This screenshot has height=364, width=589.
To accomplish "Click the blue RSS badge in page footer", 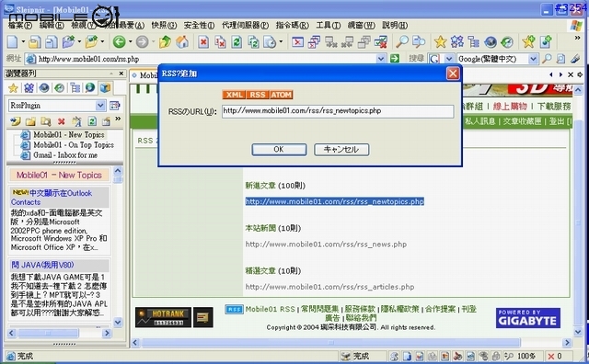I will tap(234, 309).
